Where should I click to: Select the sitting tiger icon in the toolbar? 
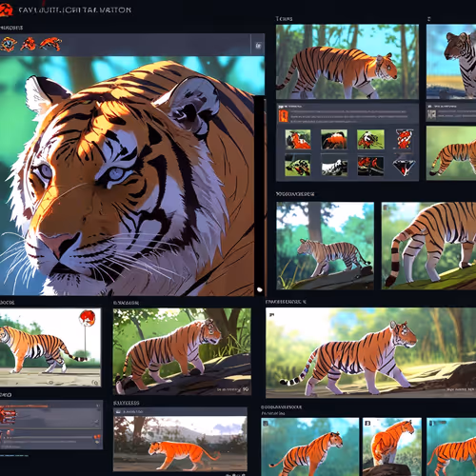pos(29,44)
